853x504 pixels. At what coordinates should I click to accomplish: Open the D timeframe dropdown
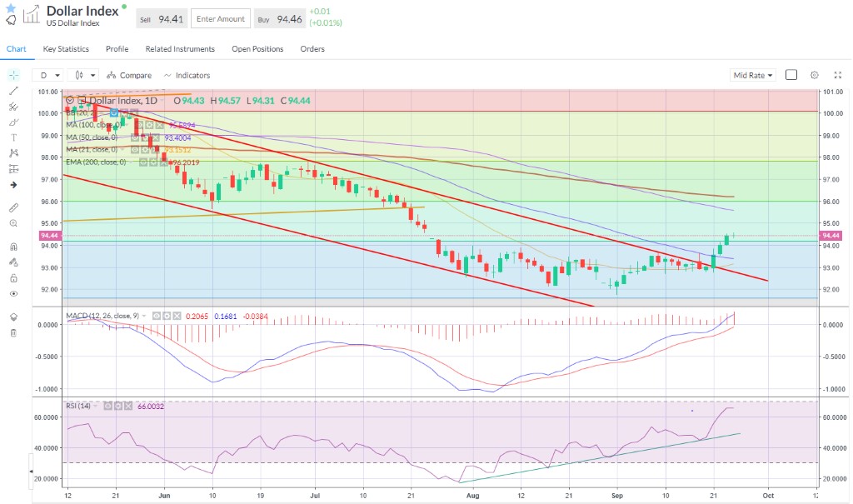tap(47, 75)
